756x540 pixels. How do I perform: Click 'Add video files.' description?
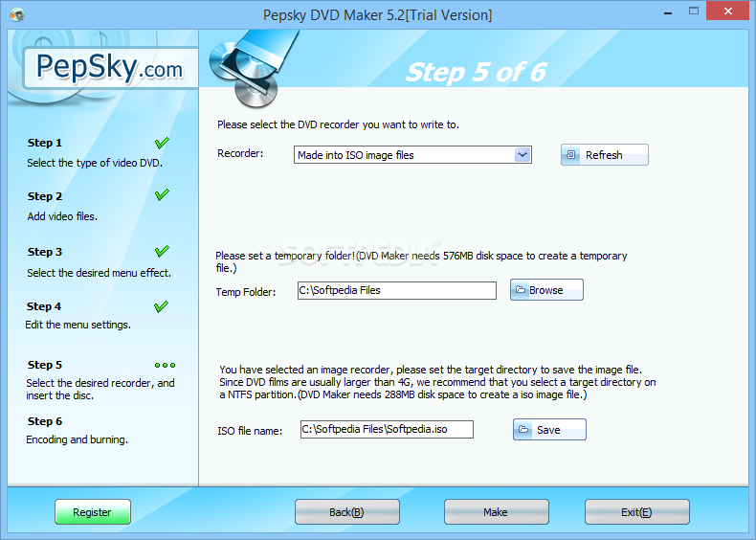(x=62, y=216)
